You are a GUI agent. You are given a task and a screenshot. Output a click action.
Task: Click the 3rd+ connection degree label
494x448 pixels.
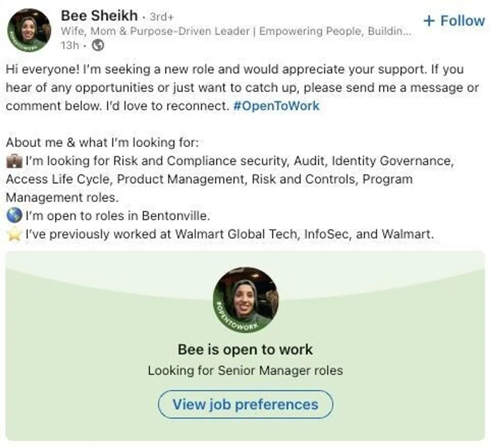(161, 17)
